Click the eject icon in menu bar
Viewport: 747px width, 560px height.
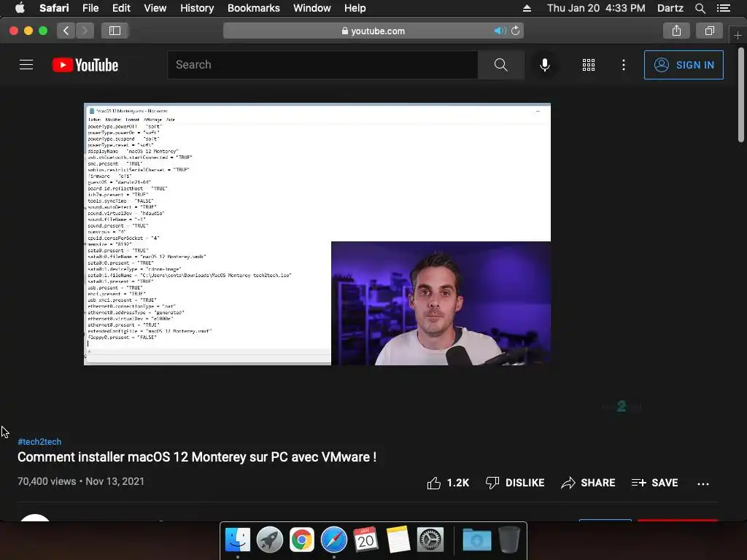[527, 8]
